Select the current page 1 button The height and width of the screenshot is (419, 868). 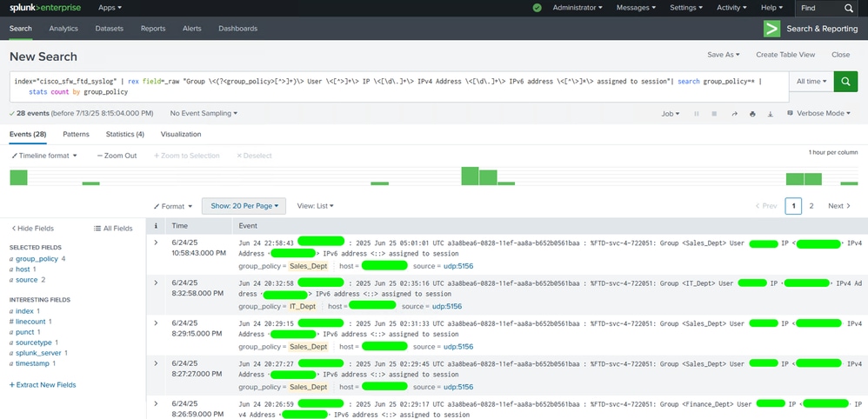[x=793, y=206]
